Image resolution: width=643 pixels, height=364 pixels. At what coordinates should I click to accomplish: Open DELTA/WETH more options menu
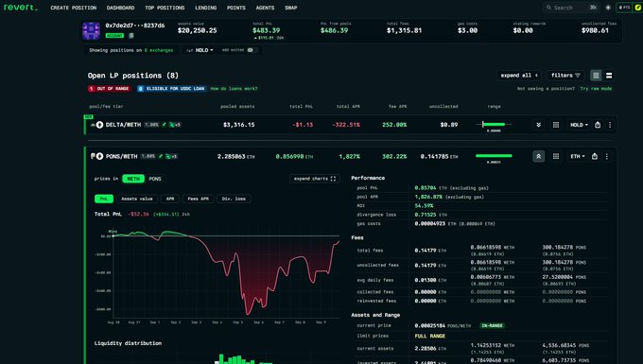pyautogui.click(x=610, y=125)
